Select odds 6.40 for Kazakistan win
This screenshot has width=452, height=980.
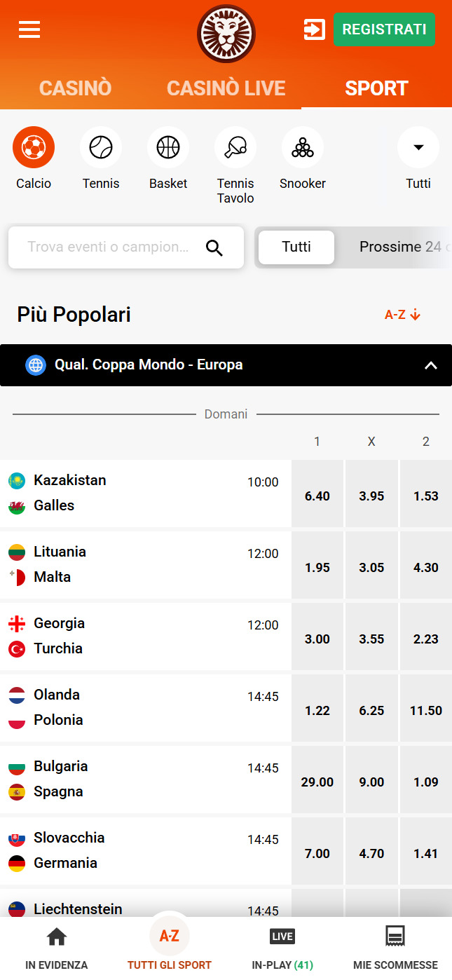(317, 496)
